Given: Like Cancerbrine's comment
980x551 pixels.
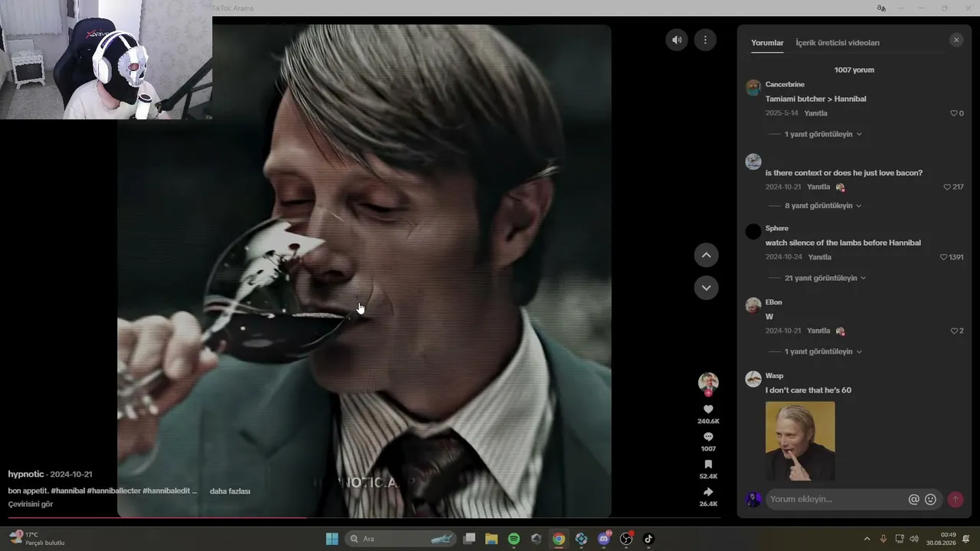Looking at the screenshot, I should [x=954, y=113].
